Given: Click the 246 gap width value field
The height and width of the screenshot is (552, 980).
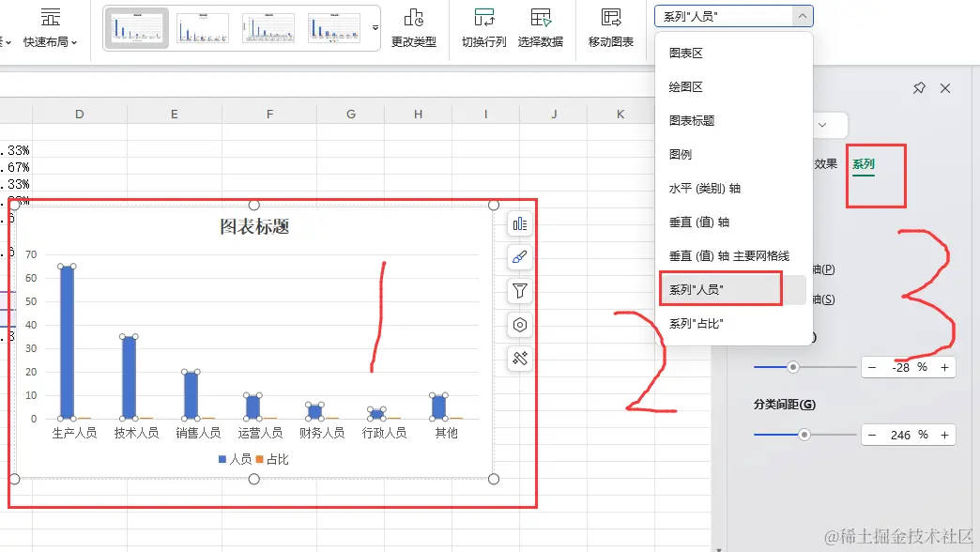Looking at the screenshot, I should coord(900,435).
